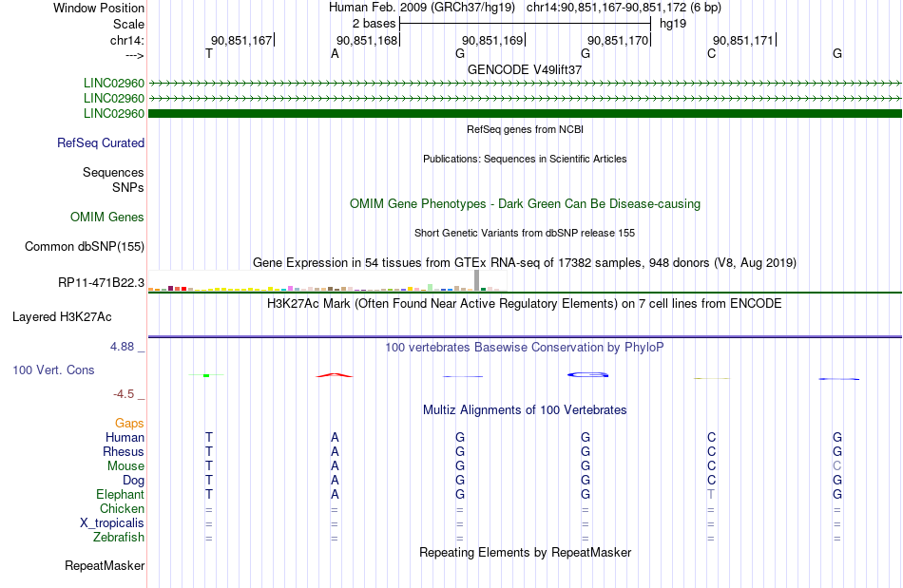Click LINC02960 label beside the solid green bar

tap(113, 113)
